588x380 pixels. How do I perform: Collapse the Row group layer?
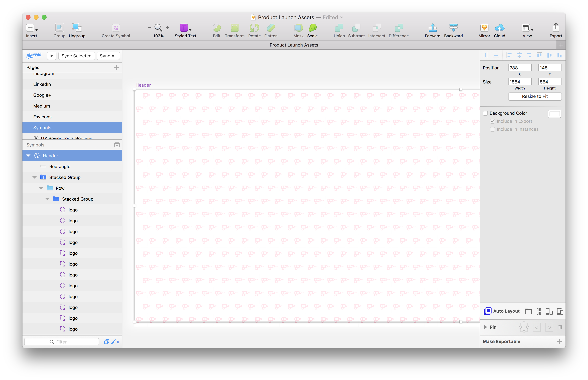(41, 188)
